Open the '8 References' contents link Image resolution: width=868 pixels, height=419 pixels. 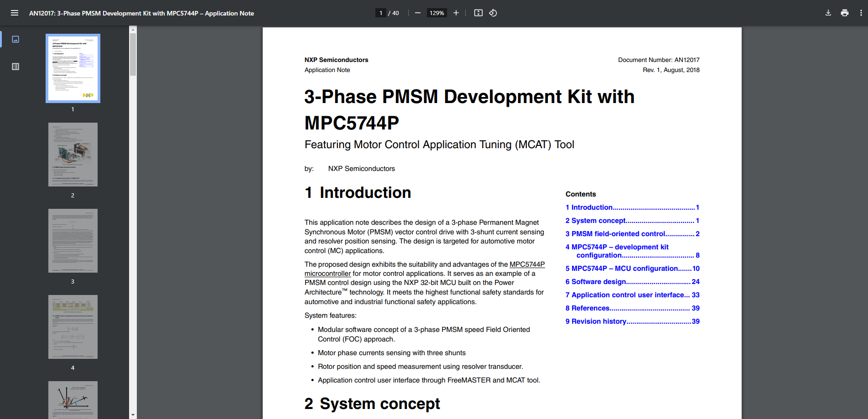pos(632,308)
